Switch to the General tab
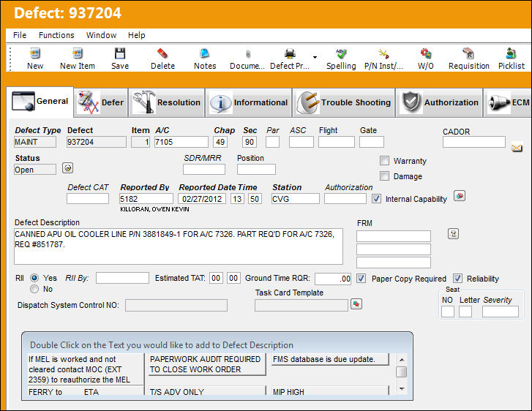Image resolution: width=532 pixels, height=411 pixels. tap(40, 102)
